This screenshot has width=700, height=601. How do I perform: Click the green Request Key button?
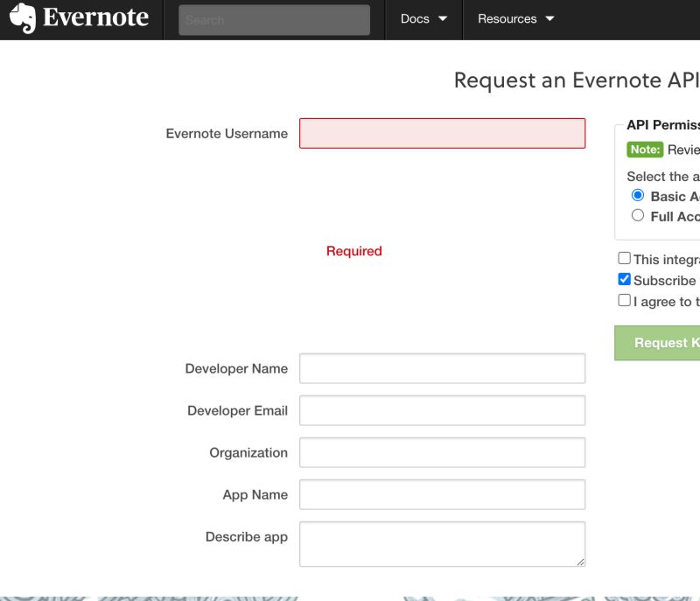point(657,343)
